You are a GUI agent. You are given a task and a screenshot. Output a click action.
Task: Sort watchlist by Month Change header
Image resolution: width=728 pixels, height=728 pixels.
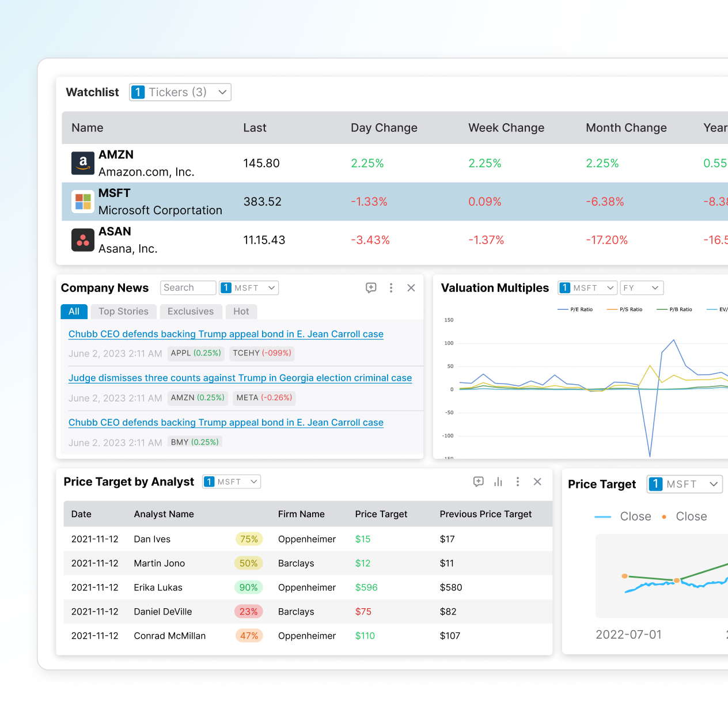pyautogui.click(x=626, y=128)
